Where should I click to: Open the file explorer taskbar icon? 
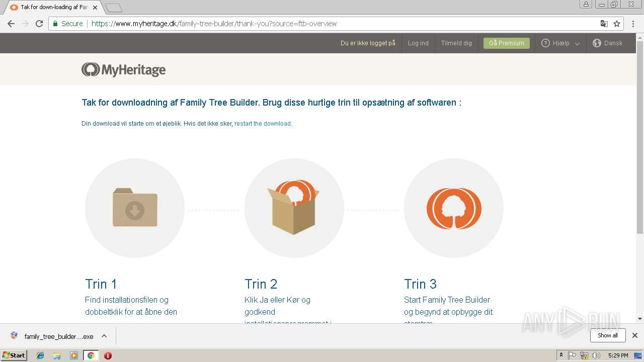pyautogui.click(x=57, y=355)
